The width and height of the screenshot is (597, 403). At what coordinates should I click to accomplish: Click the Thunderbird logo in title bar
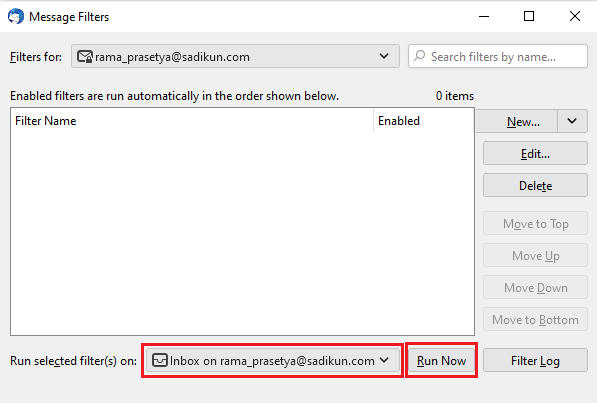[16, 16]
